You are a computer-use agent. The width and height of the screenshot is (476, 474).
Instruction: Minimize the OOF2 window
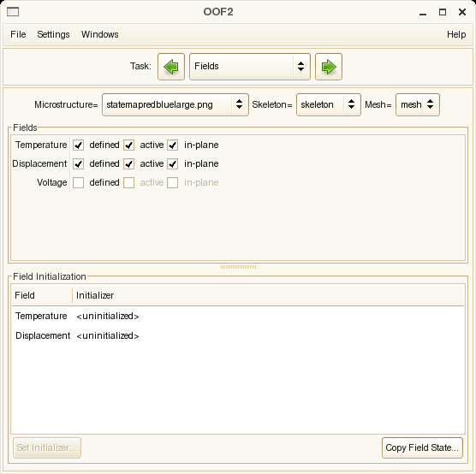(x=423, y=13)
